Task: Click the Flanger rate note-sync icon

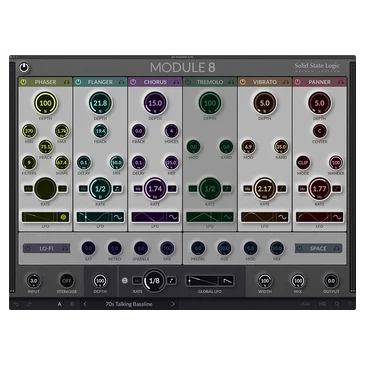Action: 117,189
